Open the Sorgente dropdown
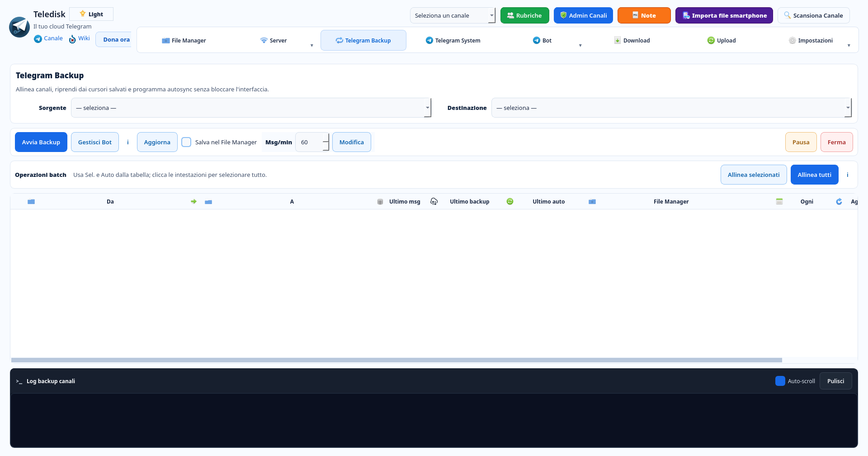Viewport: 868px width, 456px height. pos(251,108)
